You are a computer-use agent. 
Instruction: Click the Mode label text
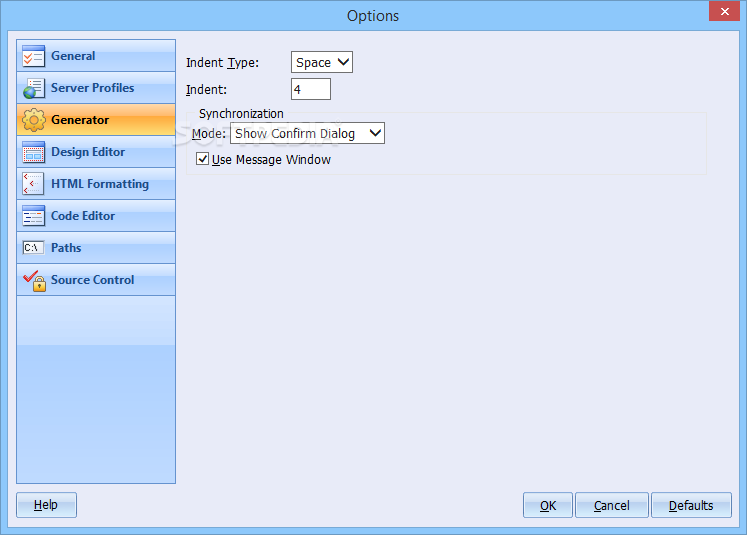(209, 134)
